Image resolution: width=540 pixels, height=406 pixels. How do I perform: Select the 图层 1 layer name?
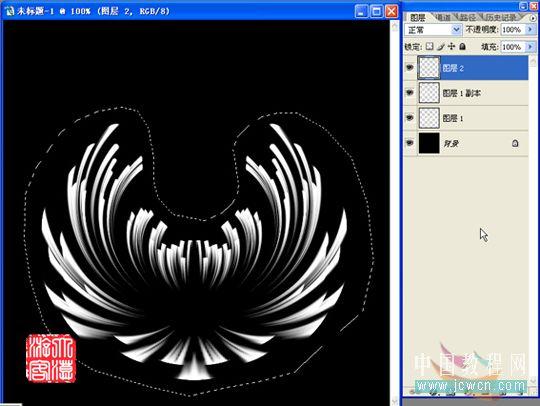tap(453, 119)
